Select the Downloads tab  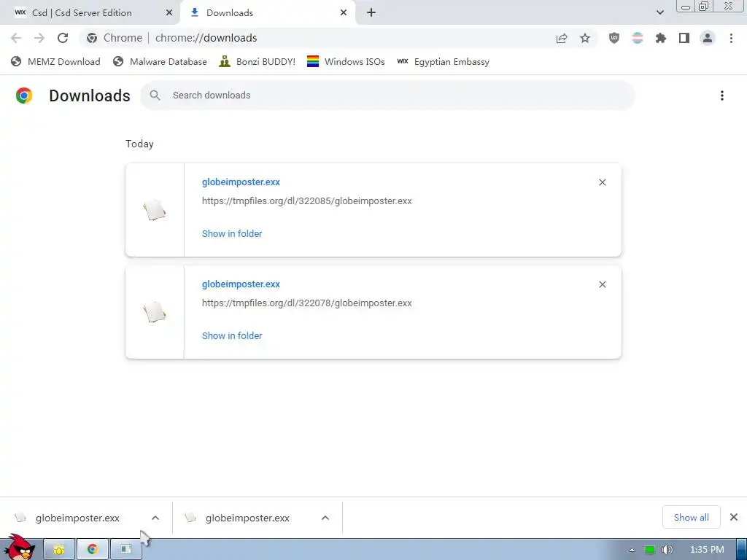(267, 13)
